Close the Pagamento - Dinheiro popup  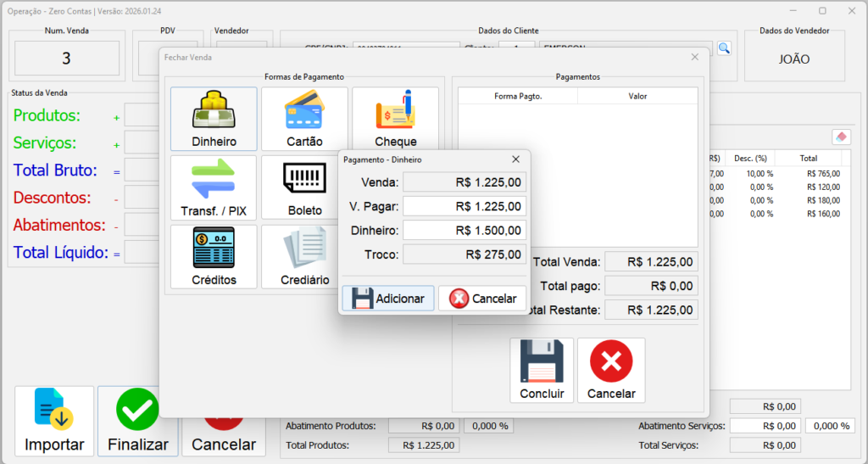[516, 159]
